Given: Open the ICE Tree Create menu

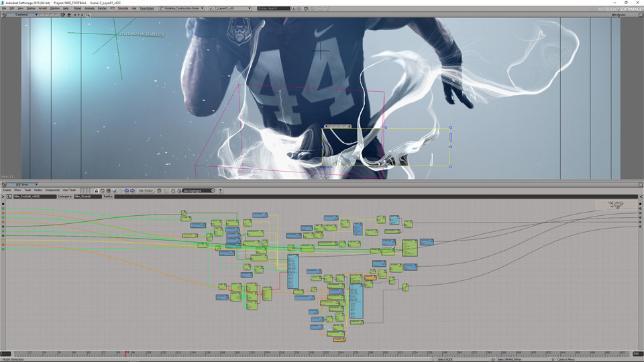Looking at the screenshot, I should [x=7, y=190].
